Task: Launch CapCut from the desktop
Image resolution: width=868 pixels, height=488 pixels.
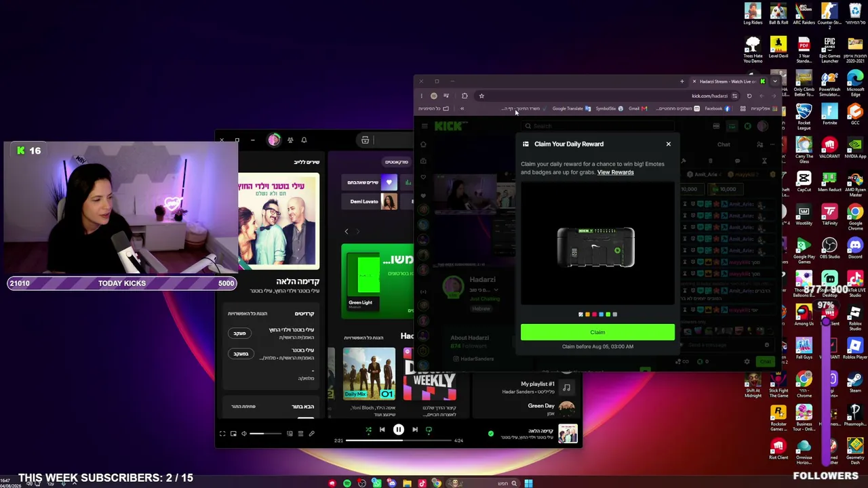Action: click(804, 181)
